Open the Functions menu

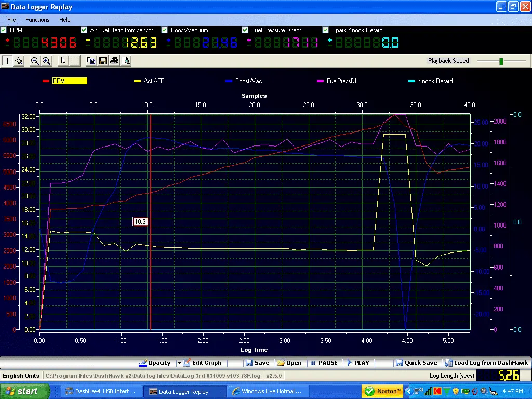click(37, 20)
